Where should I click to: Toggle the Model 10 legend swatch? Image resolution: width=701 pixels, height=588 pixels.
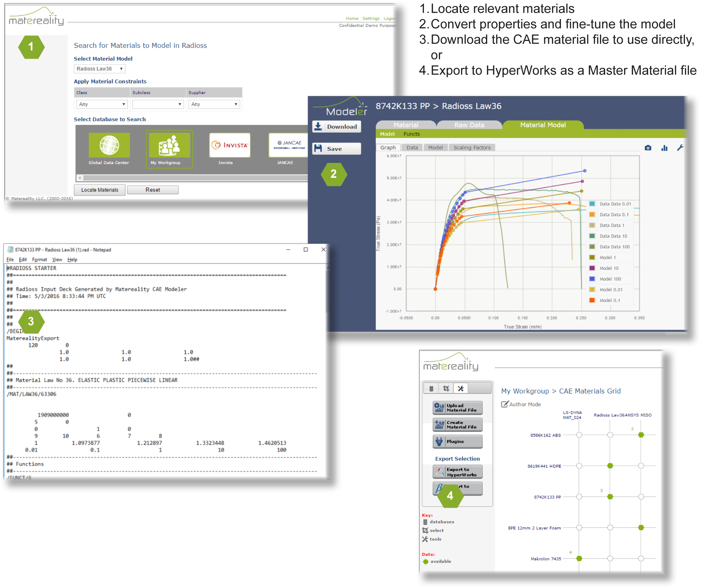(592, 268)
